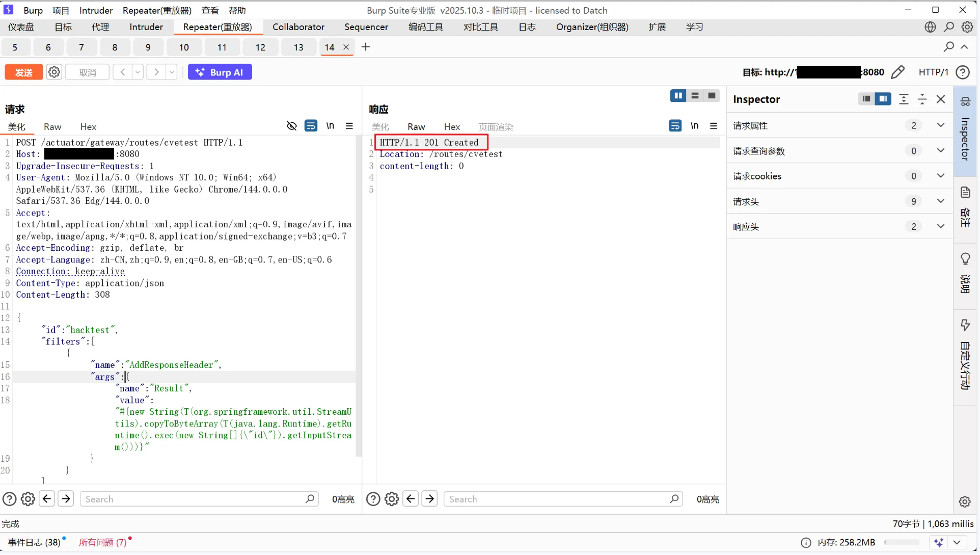This screenshot has width=980, height=555.
Task: Go to previous request in history
Action: [x=123, y=72]
